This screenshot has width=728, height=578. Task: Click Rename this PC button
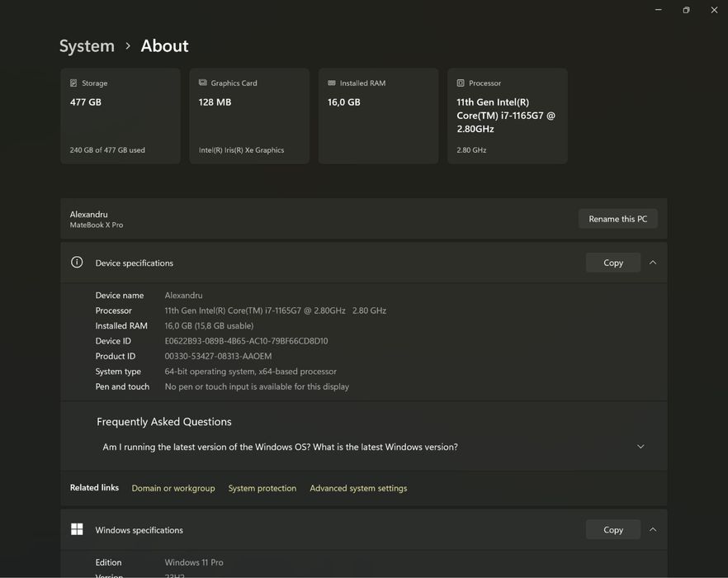617,219
